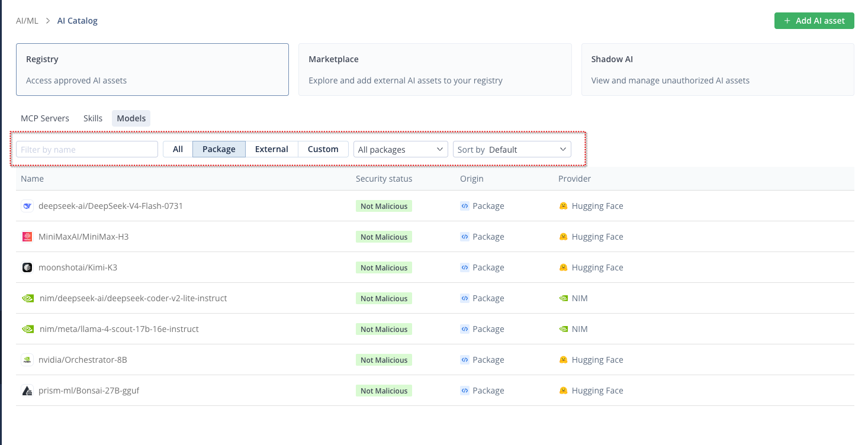Click Not Malicious badge for Orchestrator-8B

[x=384, y=360]
